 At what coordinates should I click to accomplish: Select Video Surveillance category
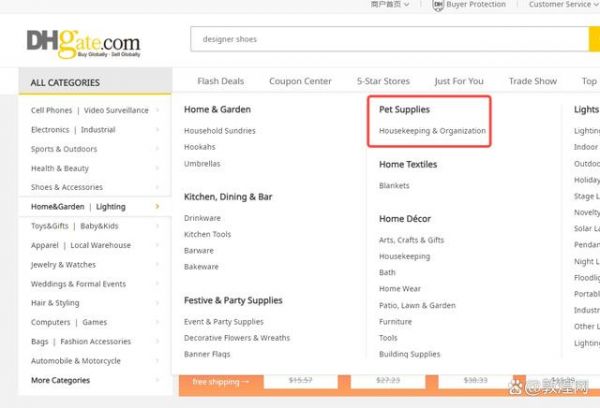[116, 110]
